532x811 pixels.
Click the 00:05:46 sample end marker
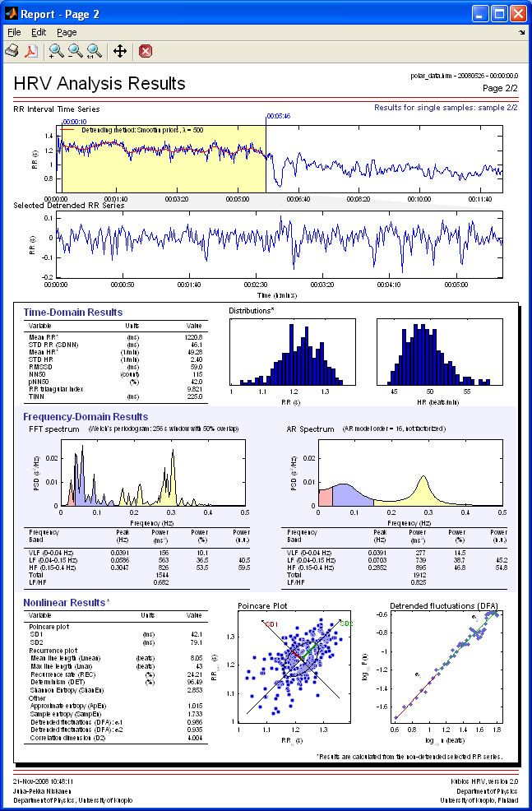click(x=279, y=116)
